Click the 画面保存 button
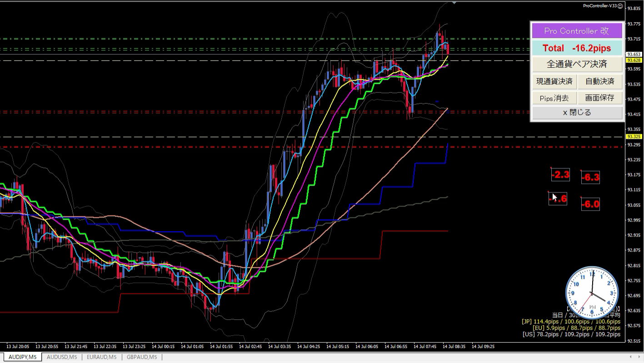 [600, 98]
